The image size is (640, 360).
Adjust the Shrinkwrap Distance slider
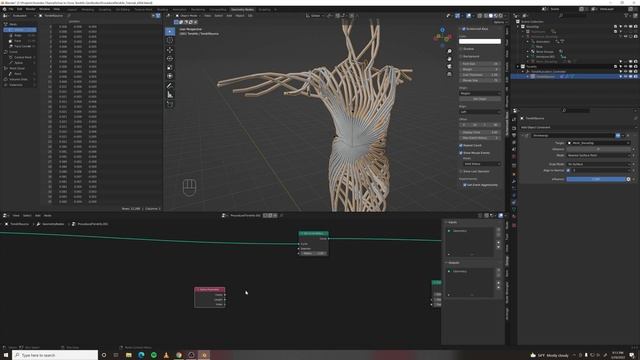tap(598, 149)
